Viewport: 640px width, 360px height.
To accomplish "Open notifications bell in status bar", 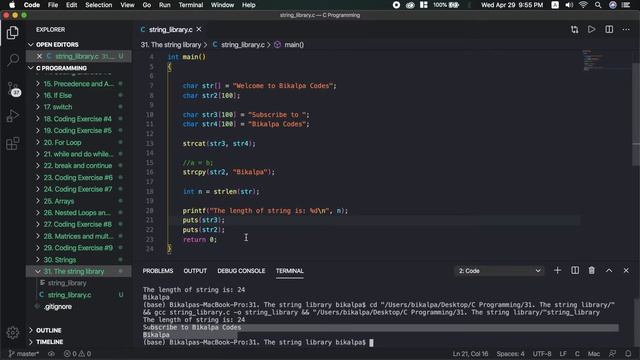I will point(628,354).
